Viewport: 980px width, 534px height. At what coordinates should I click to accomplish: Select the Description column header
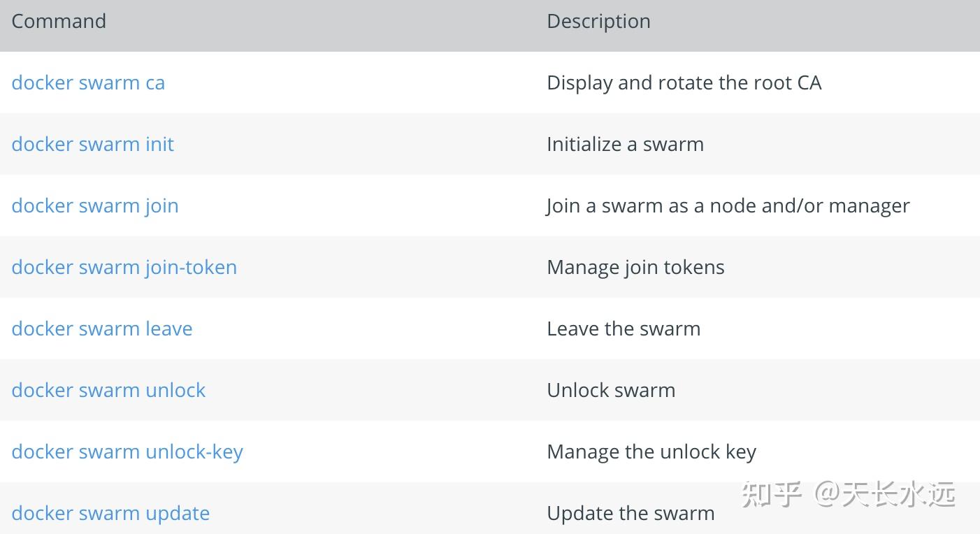pyautogui.click(x=598, y=21)
